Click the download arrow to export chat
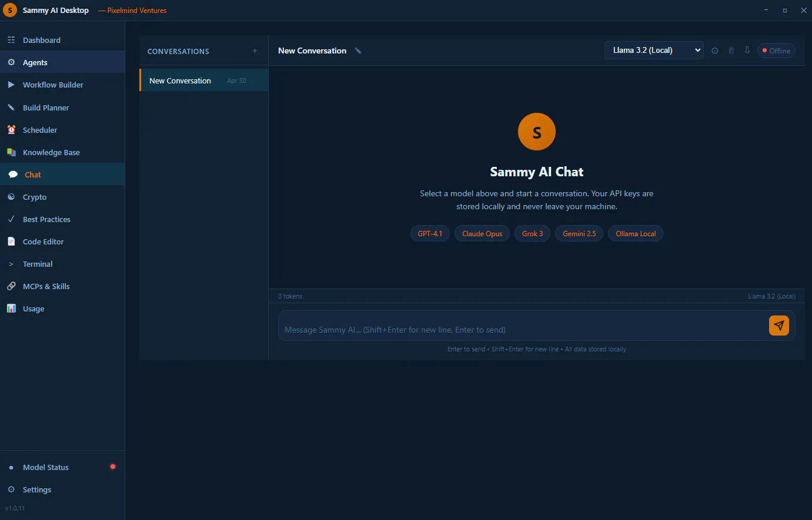This screenshot has width=812, height=520. point(747,51)
